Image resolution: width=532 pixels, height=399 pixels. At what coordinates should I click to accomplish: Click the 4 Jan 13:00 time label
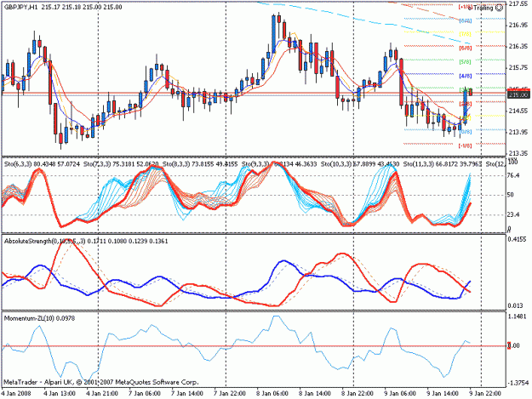(x=60, y=393)
